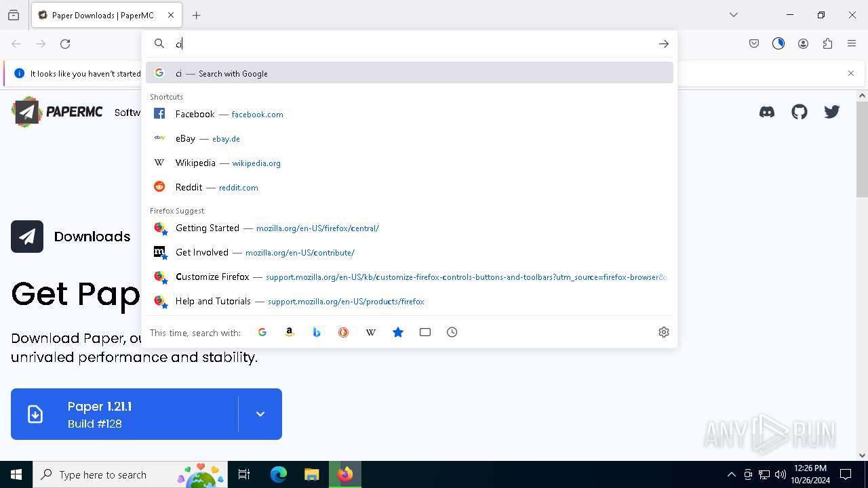Open the Windows Start menu
The image size is (868, 488).
pos(16,474)
